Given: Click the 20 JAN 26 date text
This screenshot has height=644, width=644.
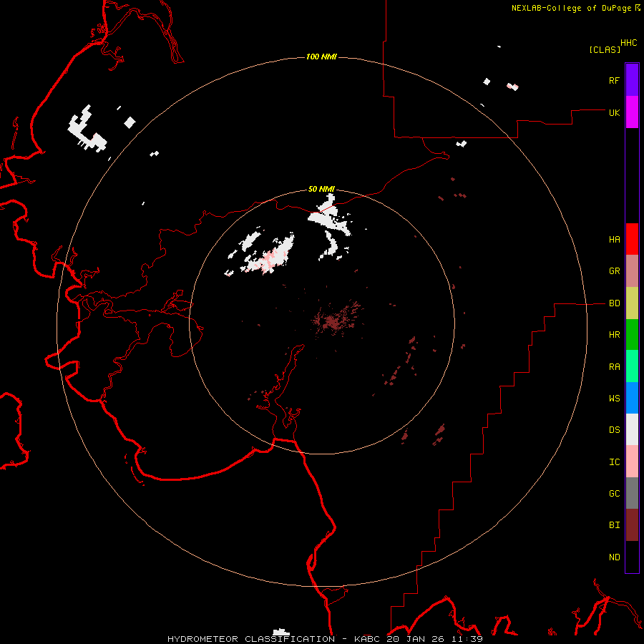Looking at the screenshot, I should click(x=416, y=639).
